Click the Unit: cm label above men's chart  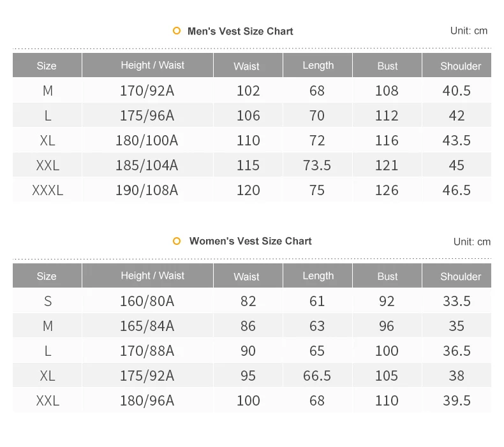(x=469, y=31)
